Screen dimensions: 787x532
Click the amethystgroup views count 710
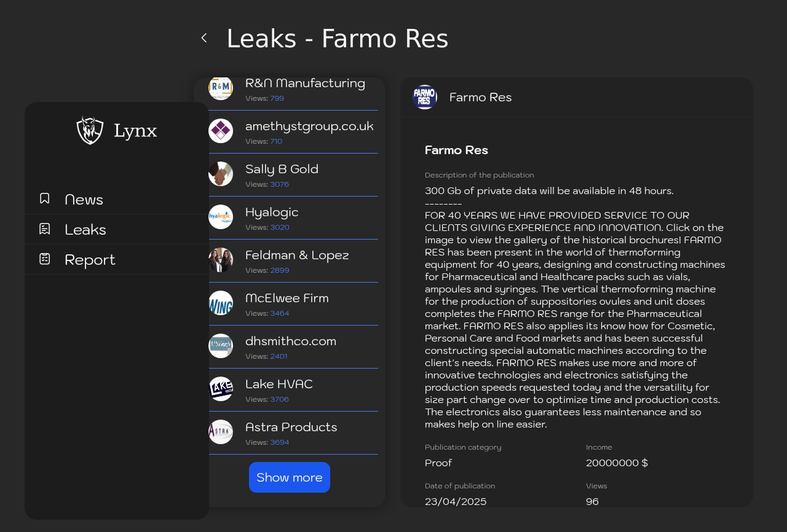pyautogui.click(x=276, y=141)
